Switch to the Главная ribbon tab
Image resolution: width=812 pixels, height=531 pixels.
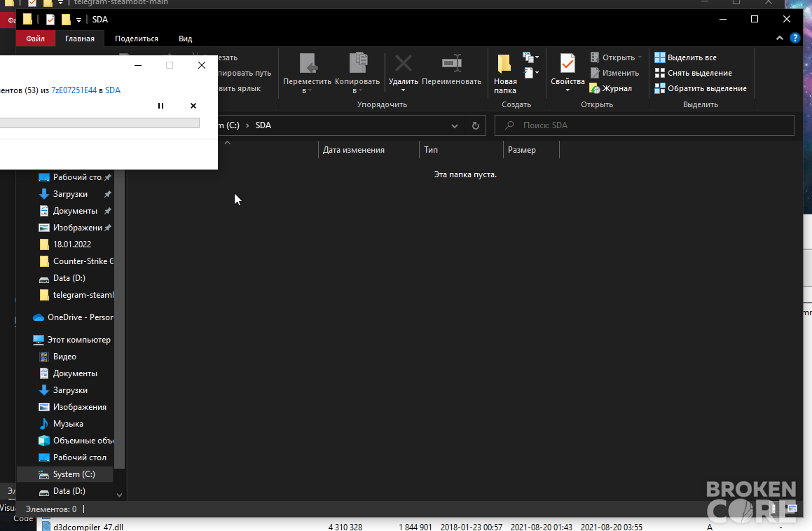[x=80, y=39]
